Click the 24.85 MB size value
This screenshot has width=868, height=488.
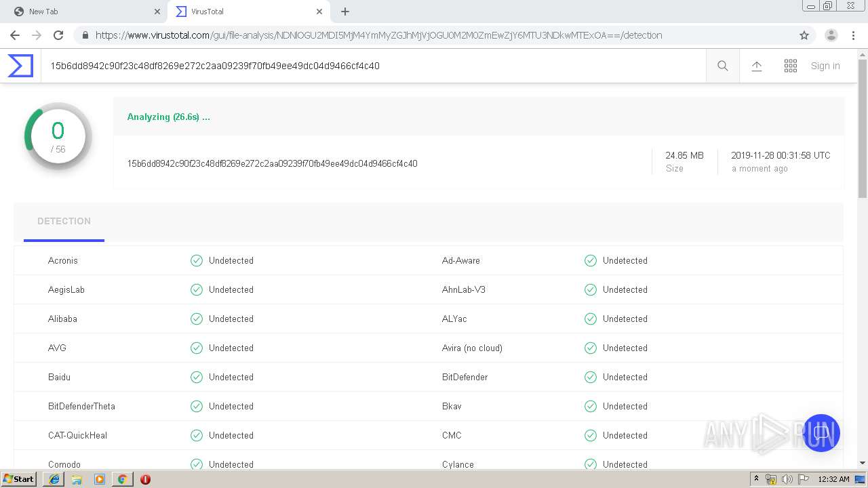pos(684,155)
